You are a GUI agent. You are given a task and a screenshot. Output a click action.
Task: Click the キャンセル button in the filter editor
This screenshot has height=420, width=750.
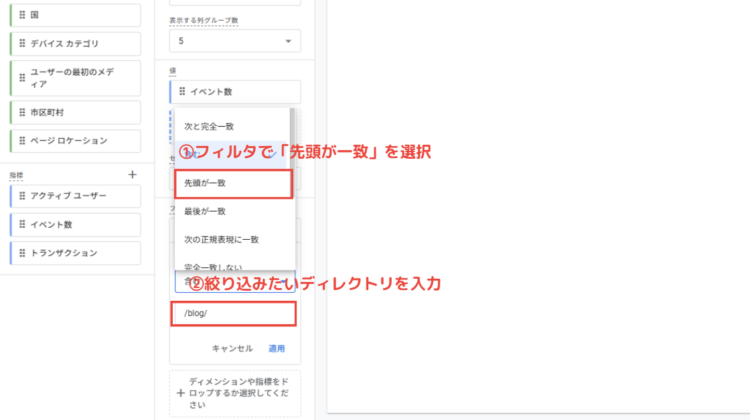232,348
